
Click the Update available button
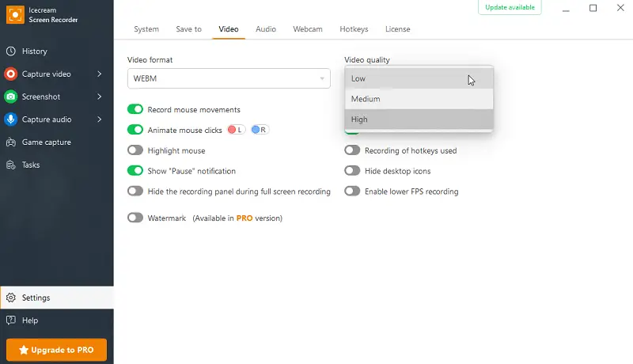(510, 8)
